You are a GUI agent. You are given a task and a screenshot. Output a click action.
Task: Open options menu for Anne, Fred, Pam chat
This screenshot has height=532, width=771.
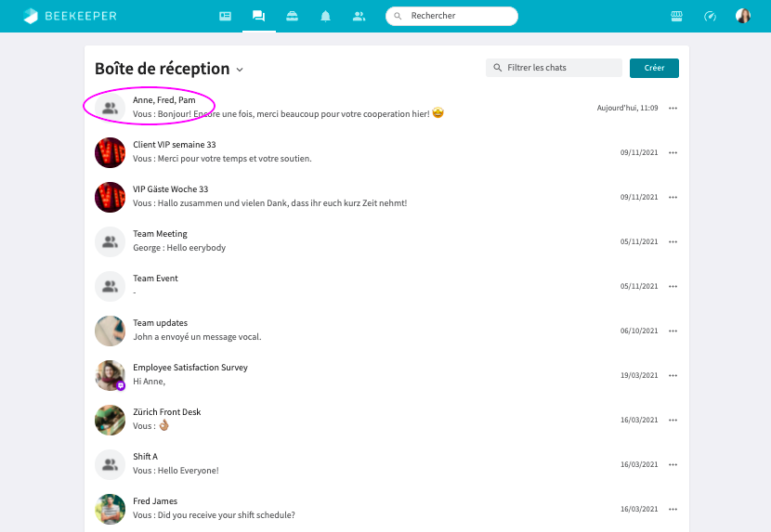673,108
